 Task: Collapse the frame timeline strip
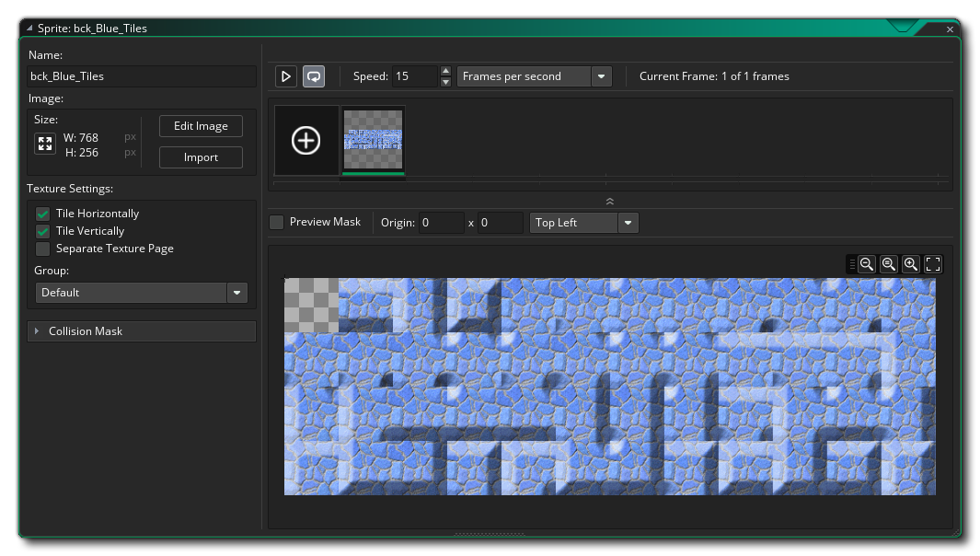click(609, 200)
